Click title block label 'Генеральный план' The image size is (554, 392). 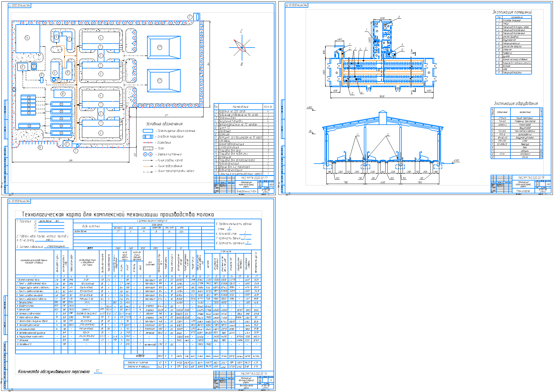point(246,191)
